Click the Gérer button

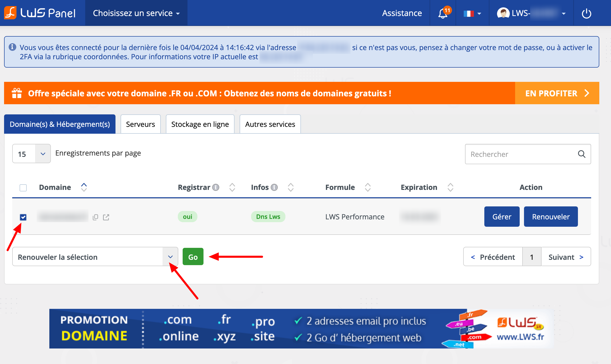click(x=502, y=217)
